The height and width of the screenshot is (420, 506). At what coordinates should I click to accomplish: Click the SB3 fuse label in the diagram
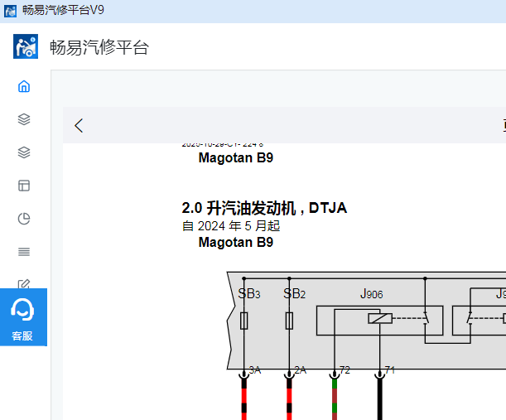click(249, 294)
